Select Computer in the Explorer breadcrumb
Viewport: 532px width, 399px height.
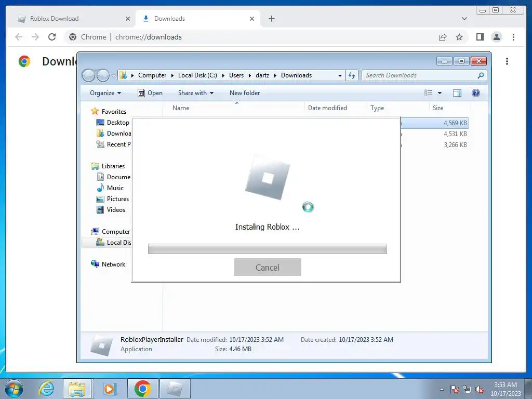coord(152,75)
